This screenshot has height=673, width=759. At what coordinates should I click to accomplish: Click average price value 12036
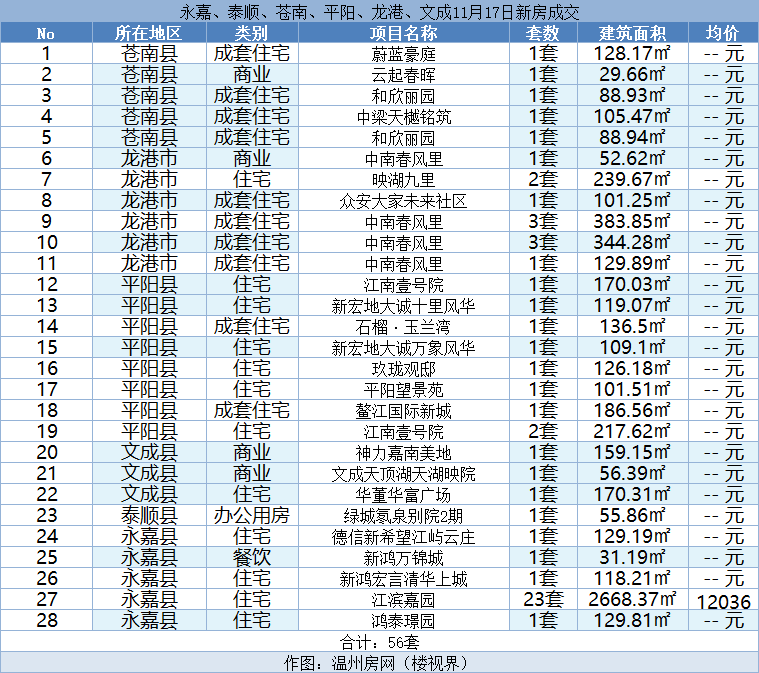pos(723,602)
